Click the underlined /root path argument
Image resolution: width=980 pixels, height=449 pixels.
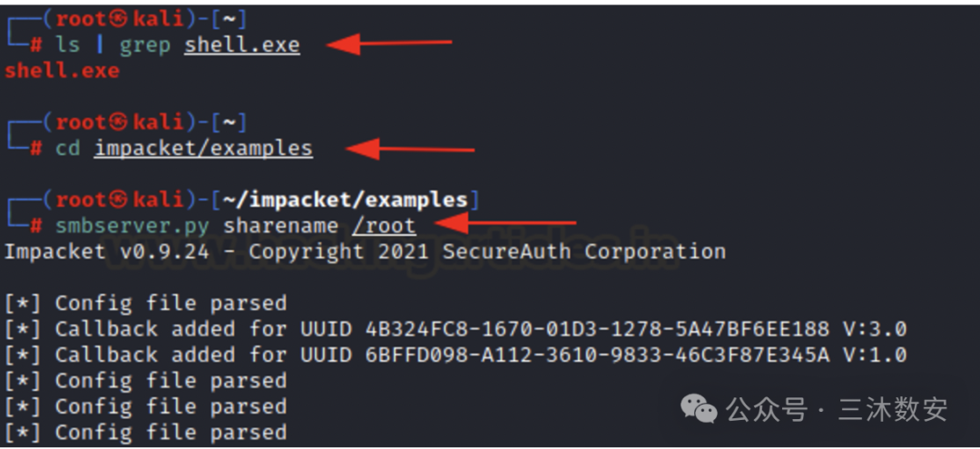click(384, 226)
